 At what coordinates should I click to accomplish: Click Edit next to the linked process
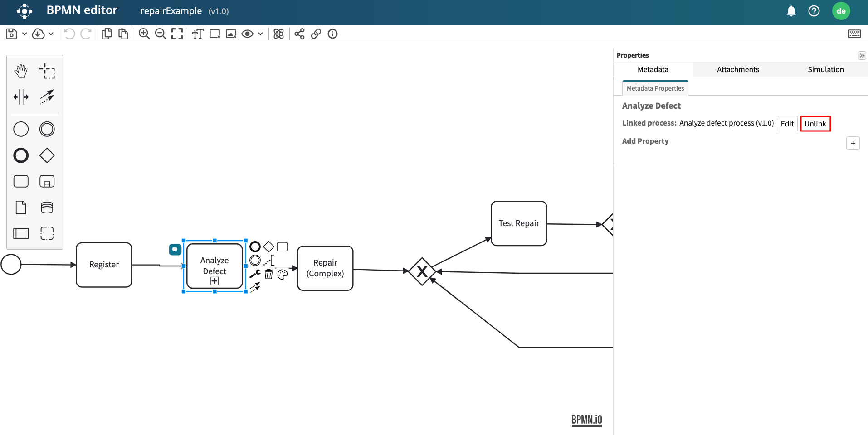[x=787, y=124]
